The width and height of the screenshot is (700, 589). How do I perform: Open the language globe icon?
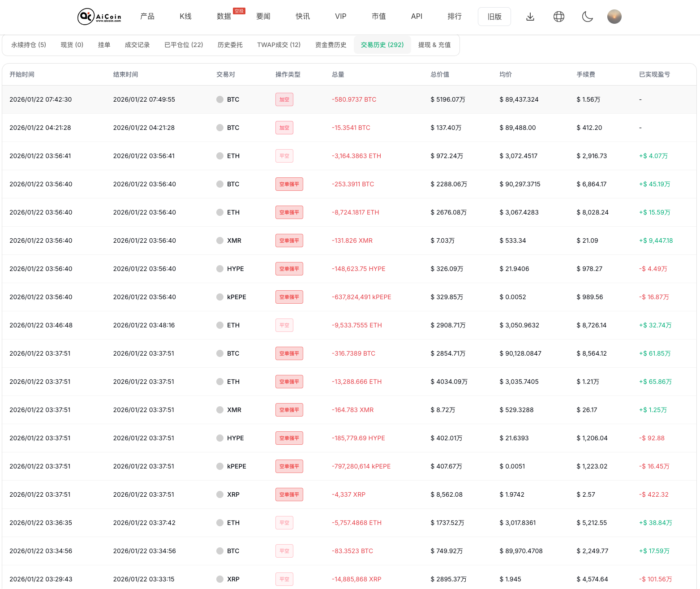(x=558, y=17)
